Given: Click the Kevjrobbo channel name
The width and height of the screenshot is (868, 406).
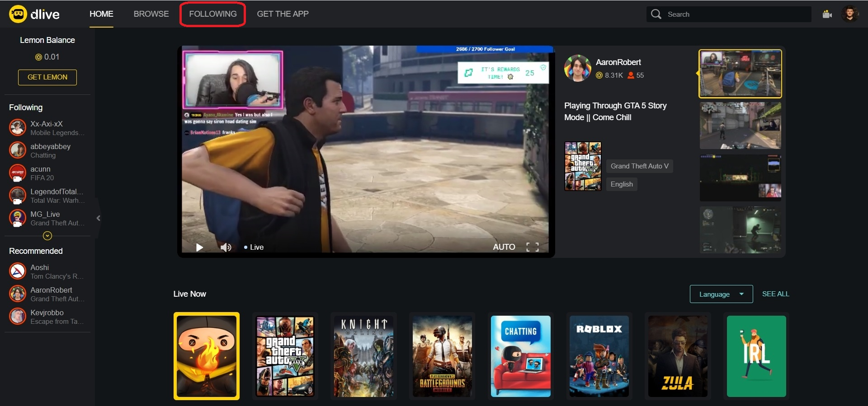Looking at the screenshot, I should 47,313.
